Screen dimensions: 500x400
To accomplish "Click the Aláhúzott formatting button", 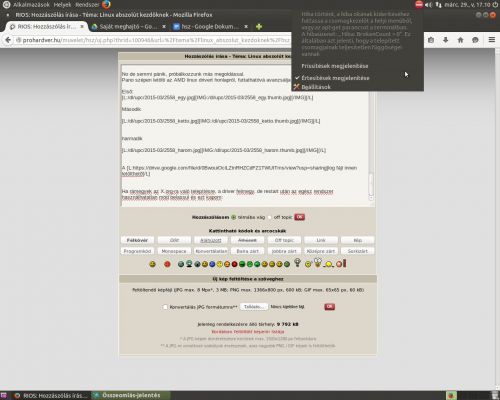I will pos(211,240).
